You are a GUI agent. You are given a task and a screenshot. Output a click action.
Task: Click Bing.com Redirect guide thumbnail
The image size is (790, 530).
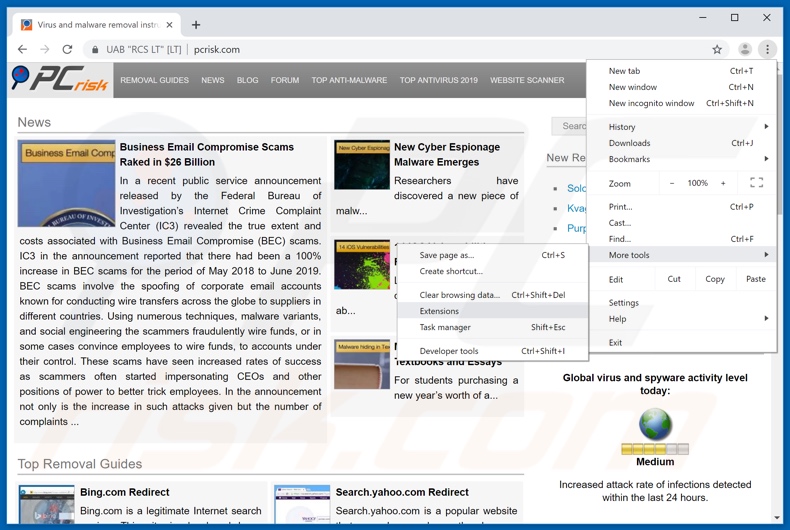[x=47, y=505]
